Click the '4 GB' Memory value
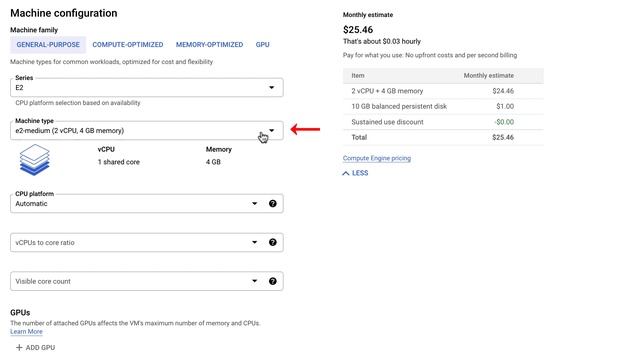The height and width of the screenshot is (360, 640). (213, 162)
